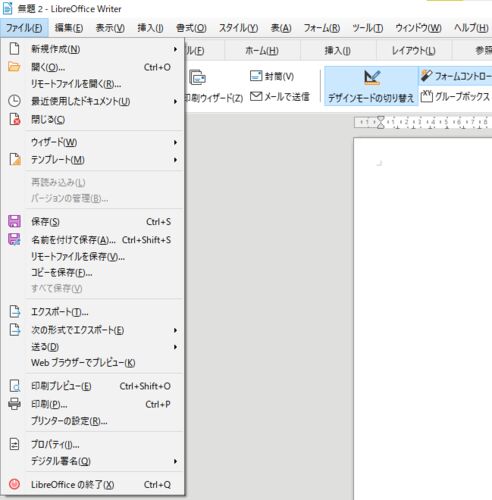The height and width of the screenshot is (500, 492).
Task: Expand the デジタル署名(Q) submenu
Action: 175,461
